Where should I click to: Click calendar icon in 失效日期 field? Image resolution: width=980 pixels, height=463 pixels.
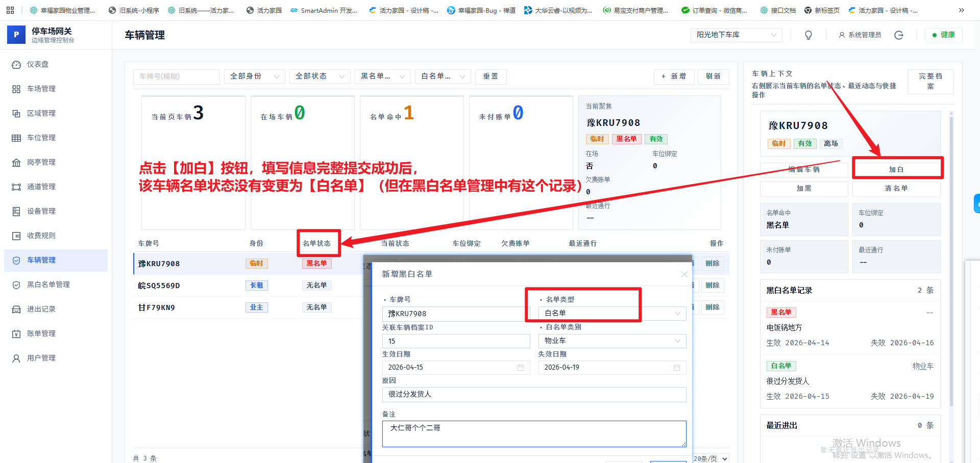coord(677,368)
